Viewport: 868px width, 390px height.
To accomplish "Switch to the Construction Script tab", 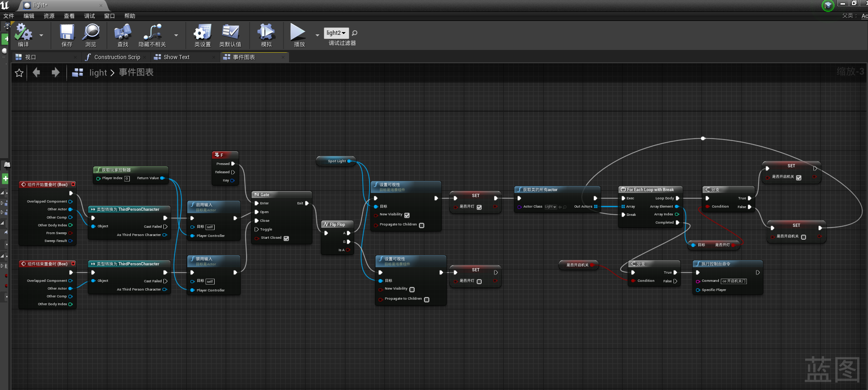I will 117,57.
